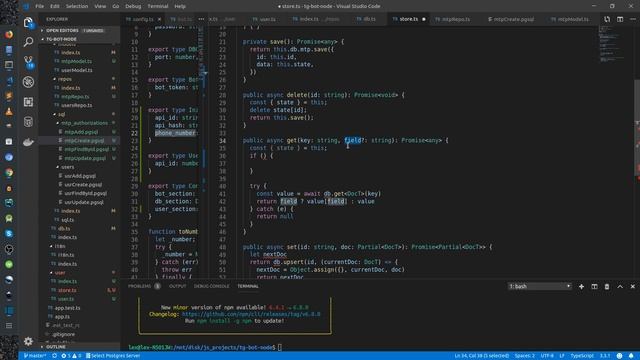
Task: Launch Firefox from the dock
Action: point(9,35)
